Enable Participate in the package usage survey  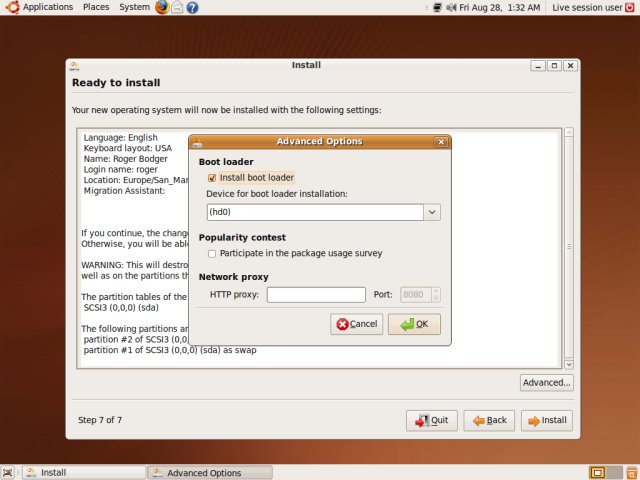pyautogui.click(x=212, y=254)
